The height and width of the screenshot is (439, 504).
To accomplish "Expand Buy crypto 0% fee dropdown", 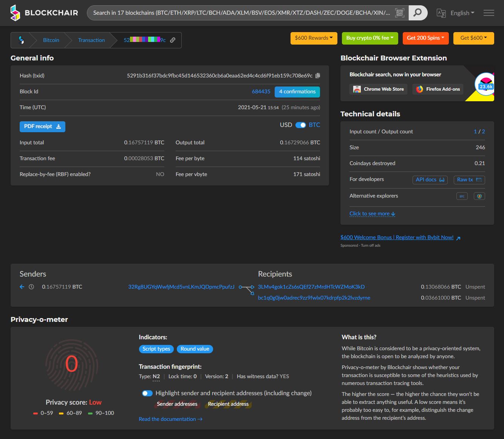I will tap(370, 38).
